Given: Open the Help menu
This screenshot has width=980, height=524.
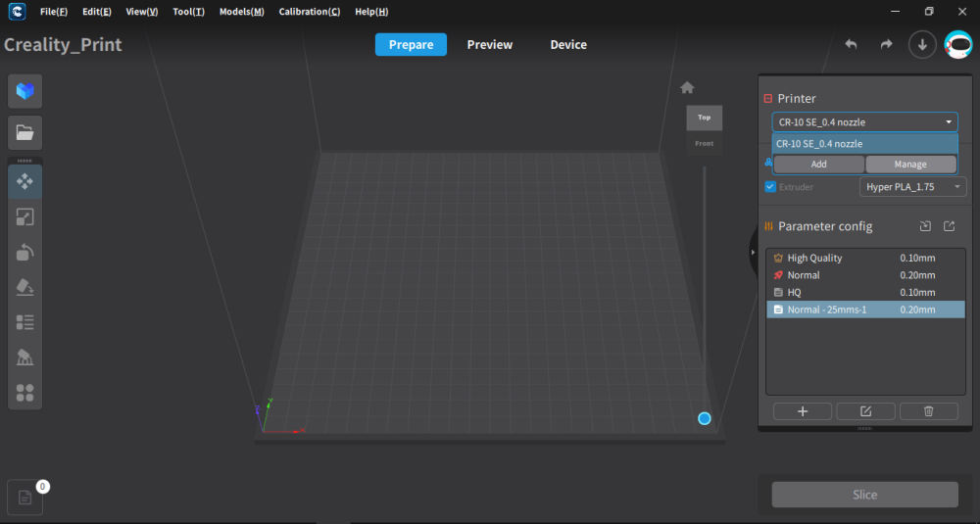Looking at the screenshot, I should pyautogui.click(x=371, y=12).
